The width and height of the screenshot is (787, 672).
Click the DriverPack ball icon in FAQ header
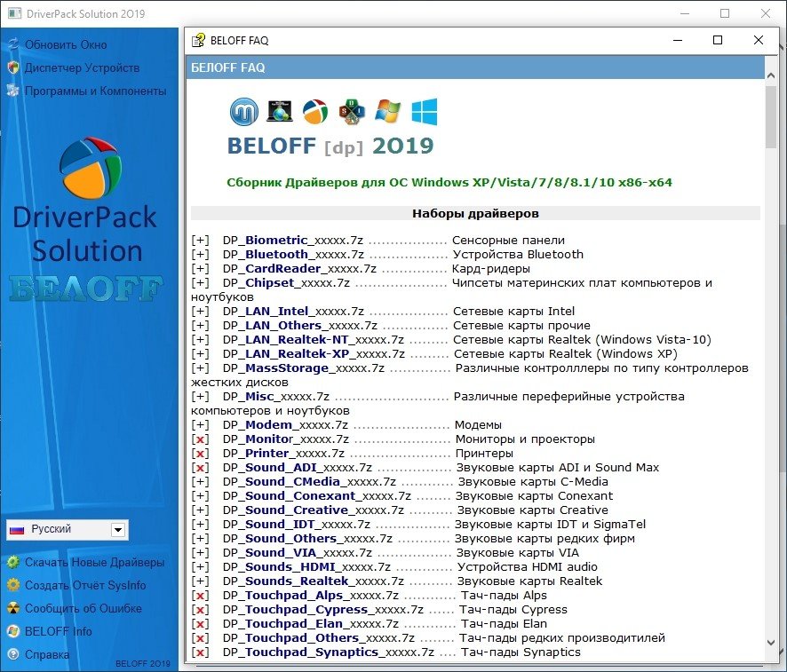click(315, 111)
